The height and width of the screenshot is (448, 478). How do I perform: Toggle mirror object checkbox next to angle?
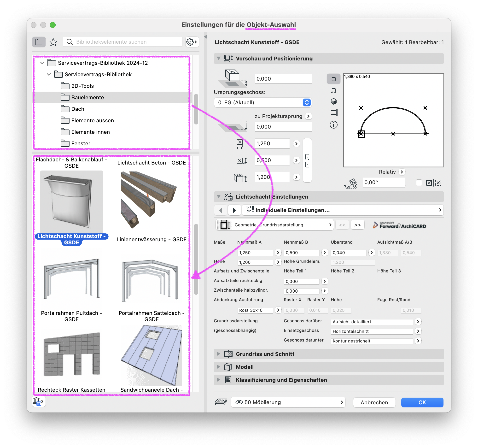point(419,183)
